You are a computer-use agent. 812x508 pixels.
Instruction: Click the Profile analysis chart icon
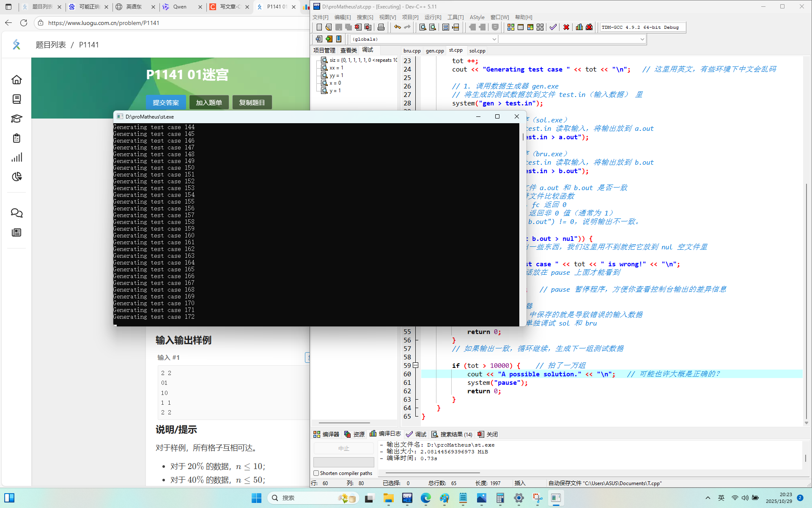[x=579, y=27]
